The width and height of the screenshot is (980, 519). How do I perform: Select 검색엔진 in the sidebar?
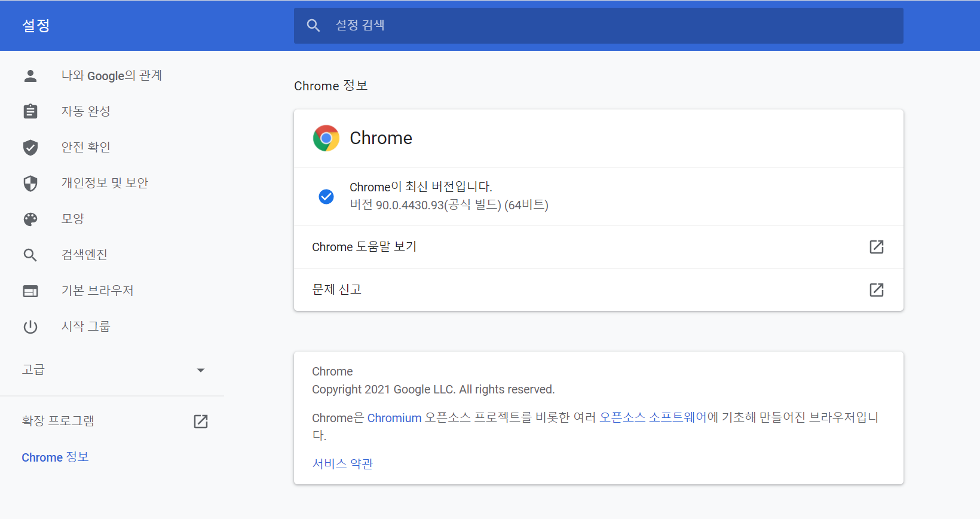(x=84, y=255)
